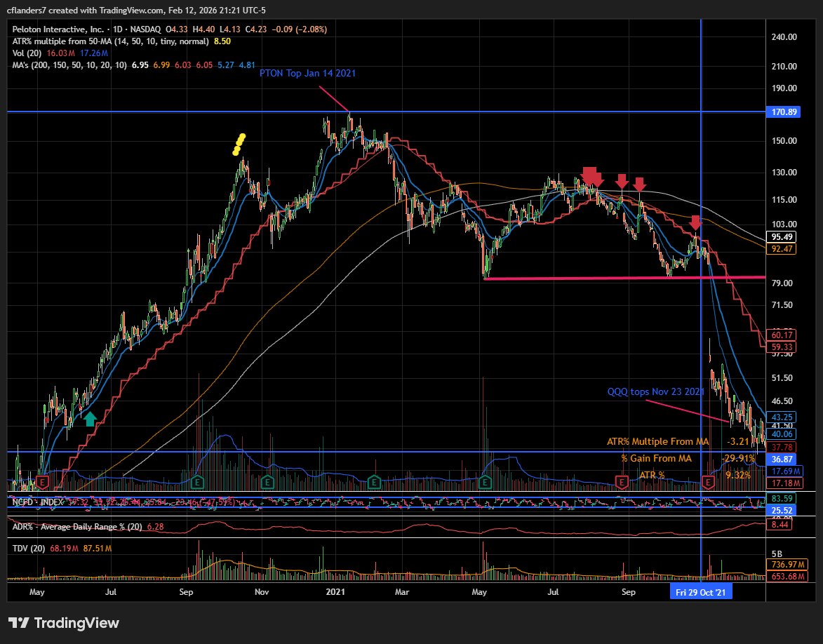Screen dimensions: 823x644
Task: Click the '% Gain From MA' table row label
Action: click(x=656, y=458)
